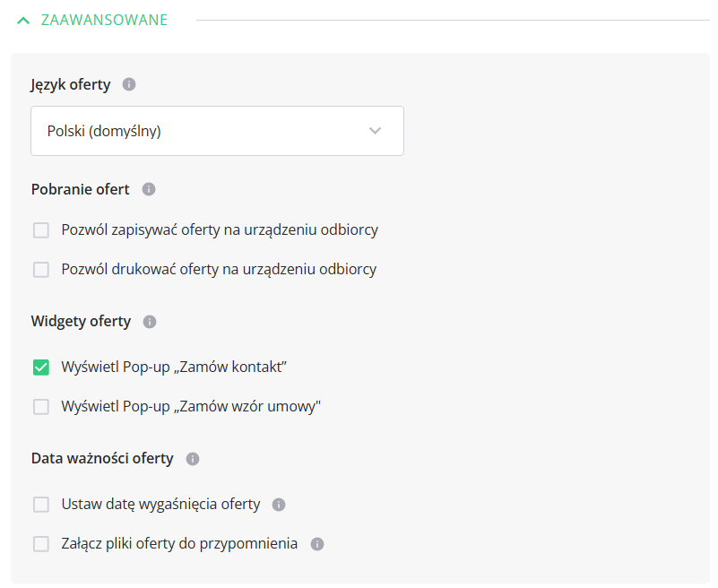Collapse section using green chevron-up icon
The height and width of the screenshot is (588, 718).
coord(23,20)
